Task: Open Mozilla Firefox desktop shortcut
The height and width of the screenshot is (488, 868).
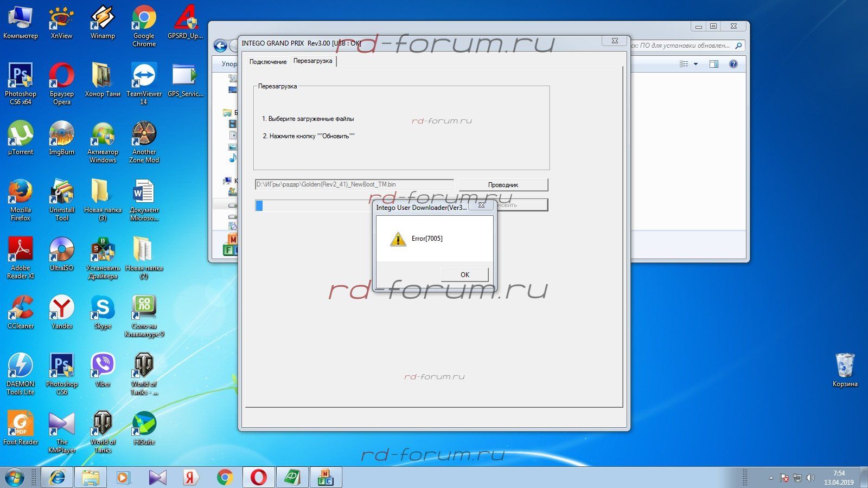Action: pos(21,200)
